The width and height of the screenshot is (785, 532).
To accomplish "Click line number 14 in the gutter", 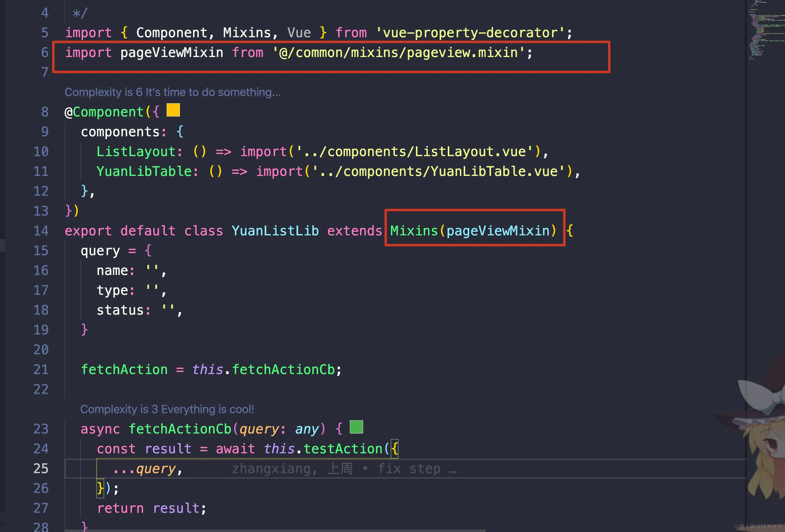I will click(41, 231).
